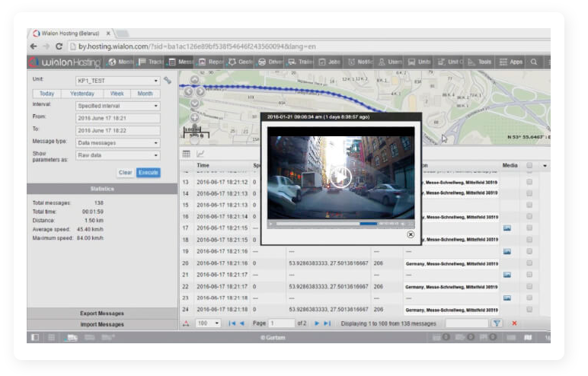
Task: Close the Wialon Hosting browser tab
Action: point(108,33)
